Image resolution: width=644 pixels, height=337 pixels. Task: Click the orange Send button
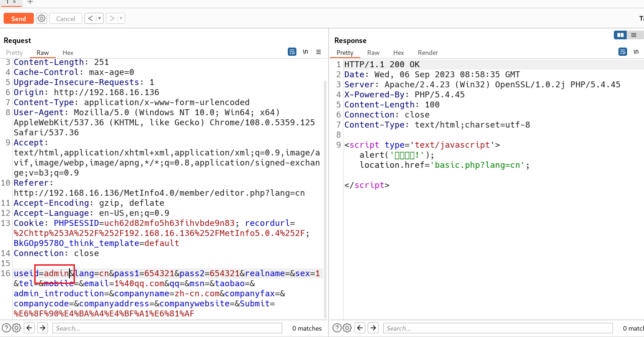[x=19, y=18]
